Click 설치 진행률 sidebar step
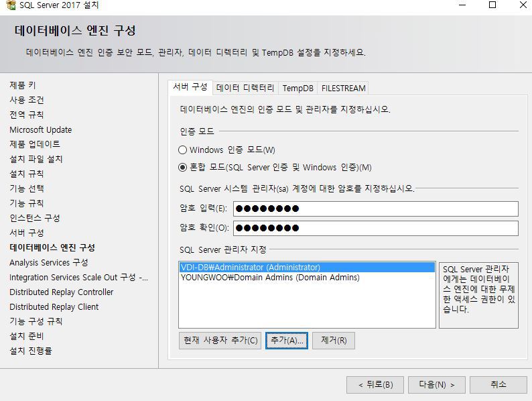Screen dimensions: 532x401 pyautogui.click(x=31, y=351)
